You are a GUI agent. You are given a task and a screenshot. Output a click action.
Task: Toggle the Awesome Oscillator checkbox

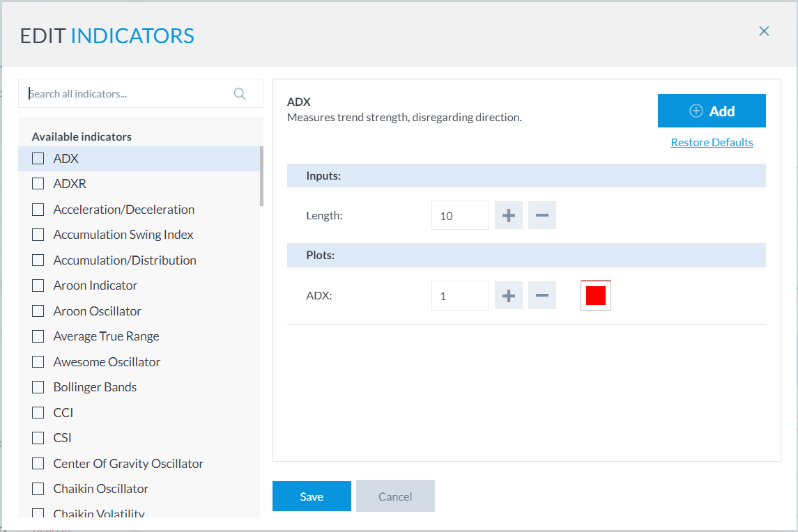click(38, 362)
